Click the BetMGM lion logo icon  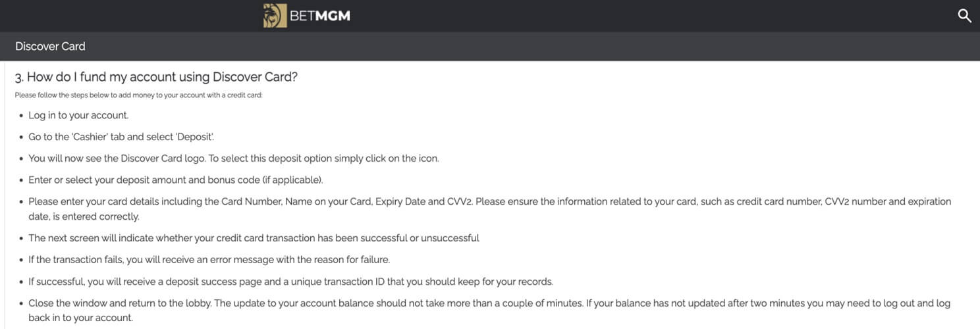(275, 15)
